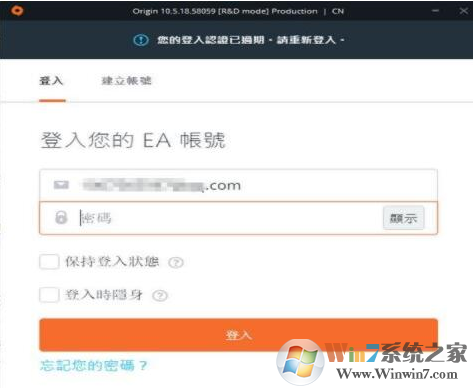Enable the 登入時隱身 checkbox
Screen dimensions: 474x388
(x=49, y=295)
